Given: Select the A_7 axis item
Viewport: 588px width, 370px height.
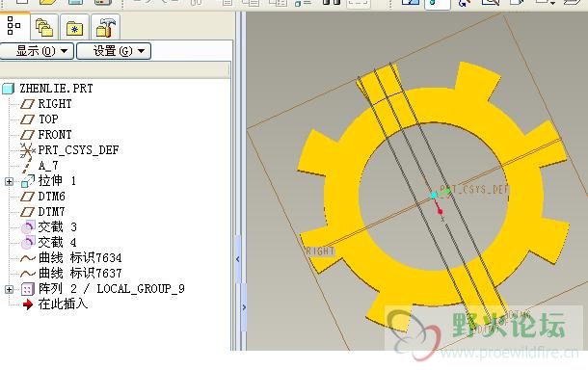Looking at the screenshot, I should pos(40,166).
